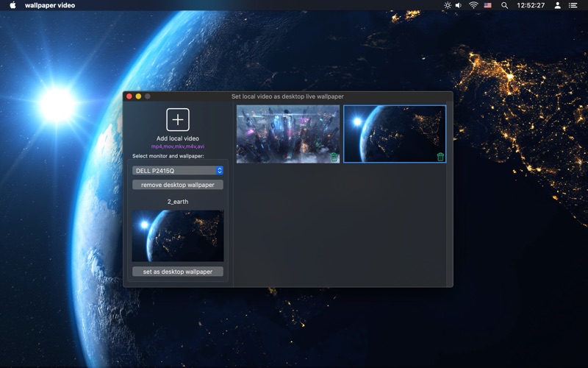The width and height of the screenshot is (588, 368).
Task: Select the futuristic city video thumbnail
Action: tap(287, 134)
